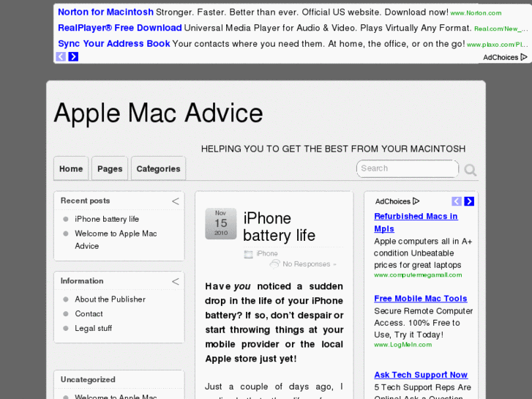Click www.LogMeIn.com ad URL

(x=403, y=345)
